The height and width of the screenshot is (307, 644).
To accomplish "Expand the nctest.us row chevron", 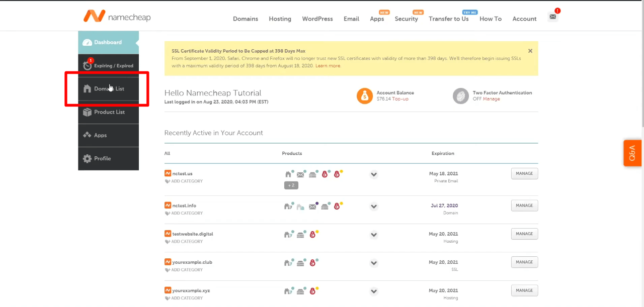I will 374,175.
